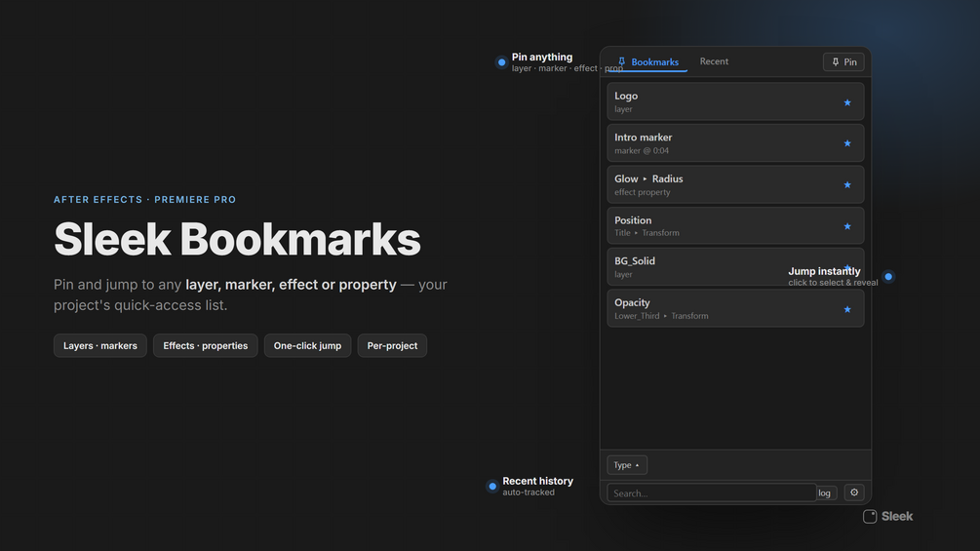Toggle star for Glow Radius bookmark
This screenshot has width=980, height=551.
(x=846, y=185)
